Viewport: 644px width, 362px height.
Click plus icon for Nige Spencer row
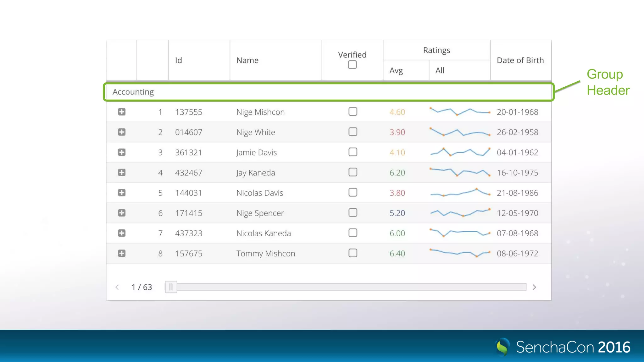(x=122, y=213)
